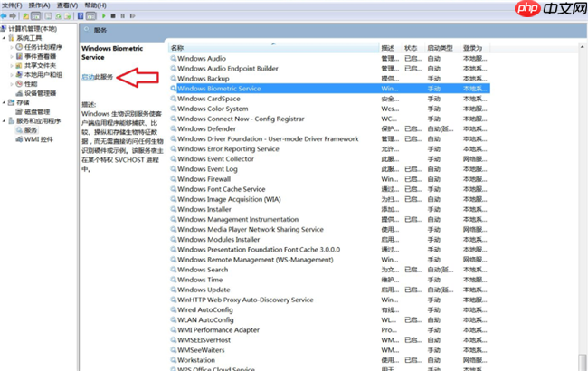
Task: Click the restart service toolbar icon
Action: (x=132, y=15)
